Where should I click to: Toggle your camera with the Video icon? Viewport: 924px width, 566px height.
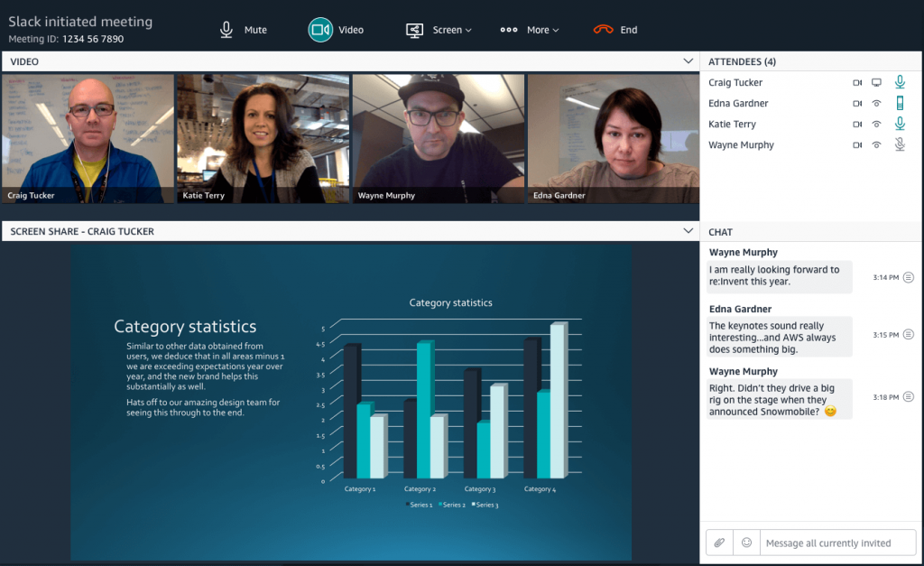[319, 29]
